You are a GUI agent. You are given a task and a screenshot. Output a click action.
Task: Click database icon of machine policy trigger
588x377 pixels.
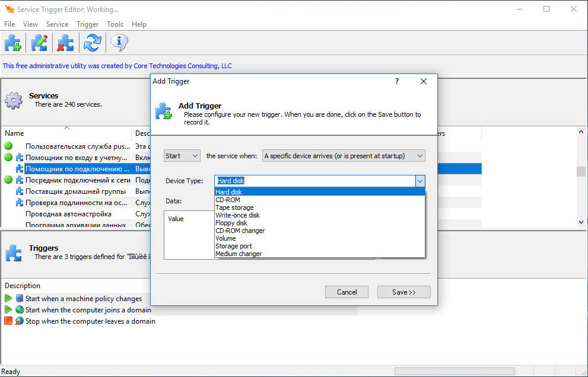tap(20, 298)
